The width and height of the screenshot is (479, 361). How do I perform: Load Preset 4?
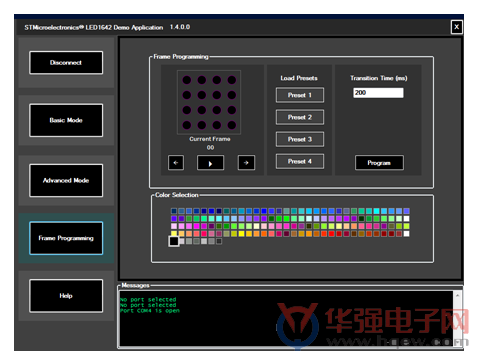(x=300, y=161)
